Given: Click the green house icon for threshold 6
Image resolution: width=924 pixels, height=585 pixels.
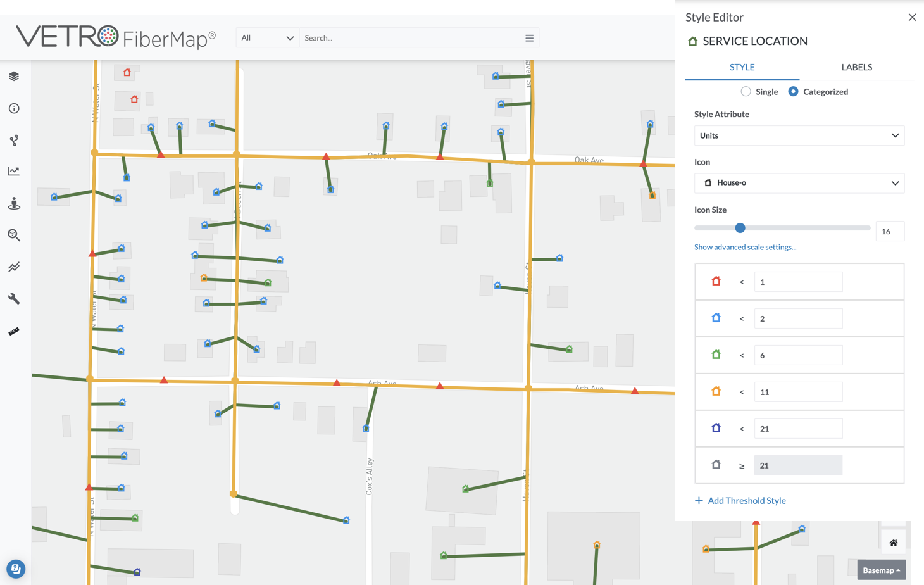Looking at the screenshot, I should coord(716,355).
